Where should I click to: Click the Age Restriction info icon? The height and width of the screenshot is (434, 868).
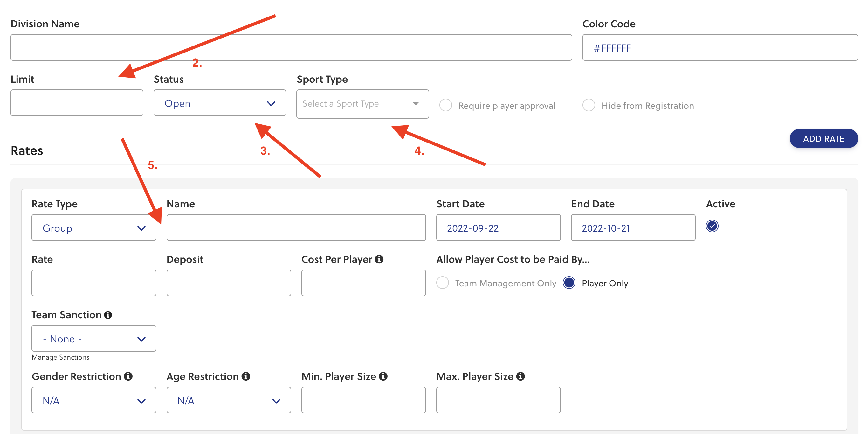(246, 376)
